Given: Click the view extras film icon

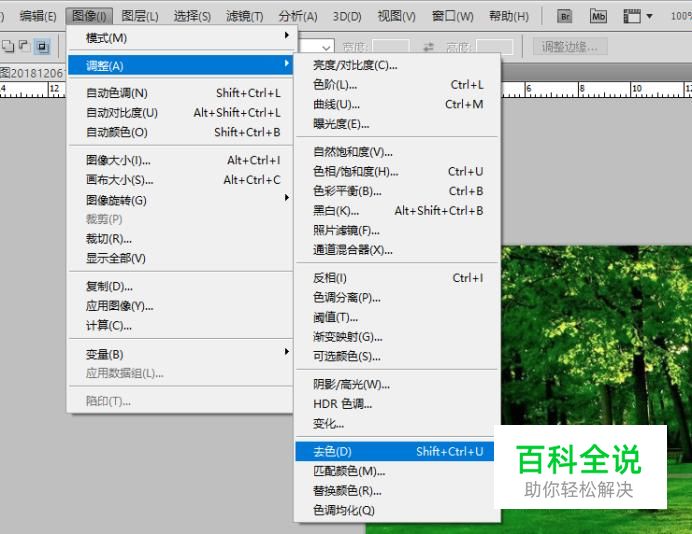Looking at the screenshot, I should [x=637, y=16].
